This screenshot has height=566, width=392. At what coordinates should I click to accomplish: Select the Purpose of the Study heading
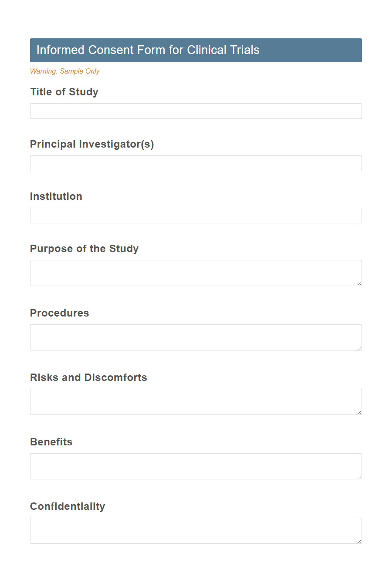pos(84,249)
